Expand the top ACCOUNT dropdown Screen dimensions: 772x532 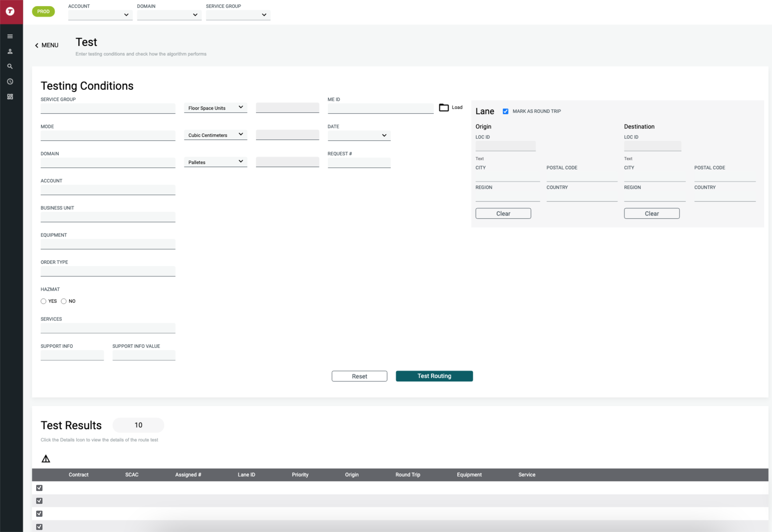(x=100, y=15)
